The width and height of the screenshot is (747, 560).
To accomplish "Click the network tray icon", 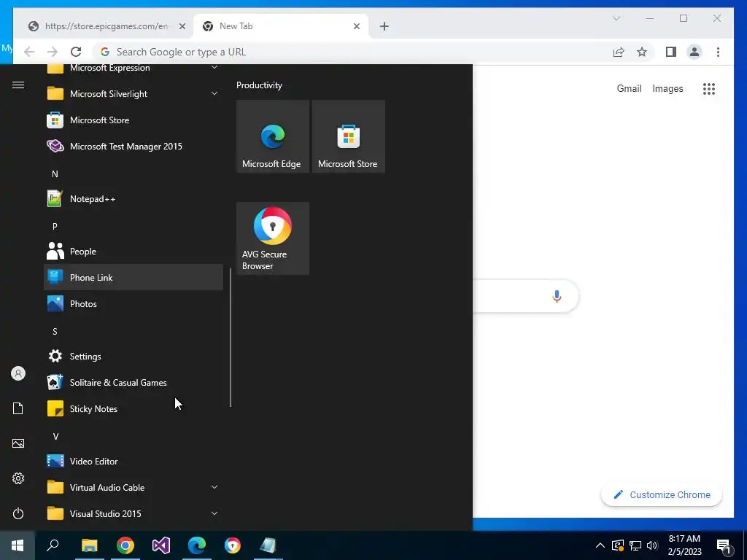I will tap(635, 545).
